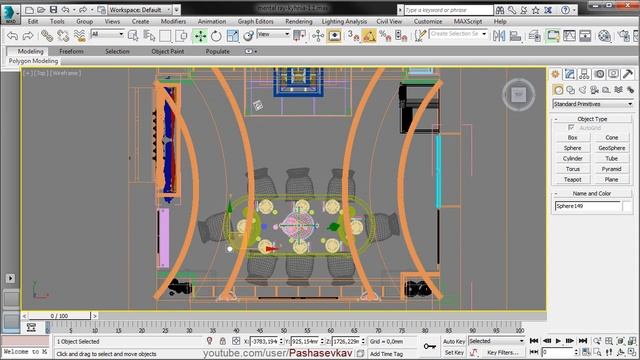The image size is (640, 360).
Task: Toggle the Angle Snap button
Action: click(369, 36)
